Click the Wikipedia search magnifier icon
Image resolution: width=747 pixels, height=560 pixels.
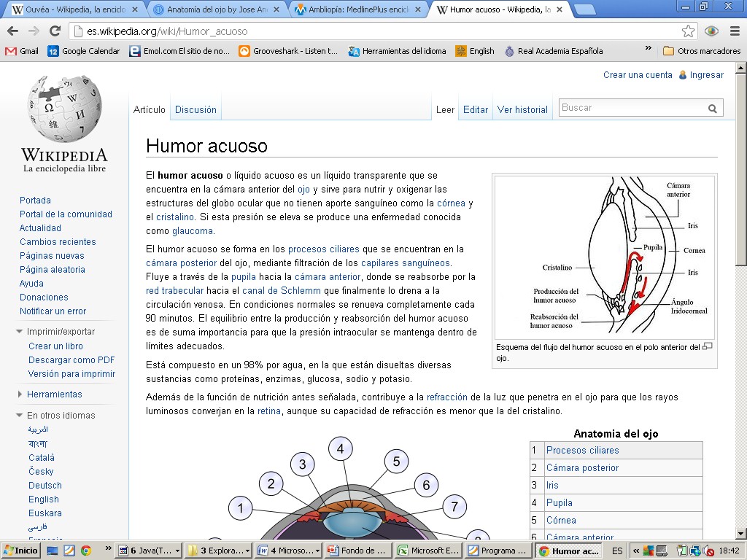(712, 109)
